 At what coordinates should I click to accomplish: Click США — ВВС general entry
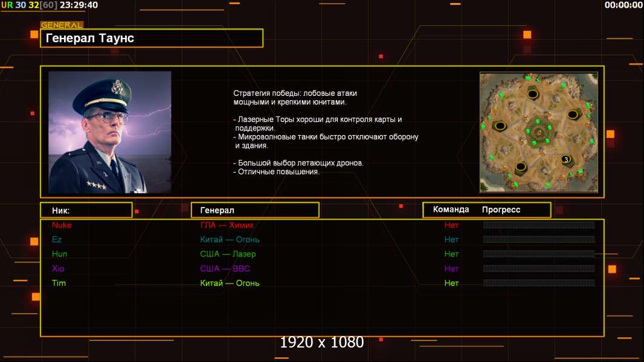click(x=225, y=268)
